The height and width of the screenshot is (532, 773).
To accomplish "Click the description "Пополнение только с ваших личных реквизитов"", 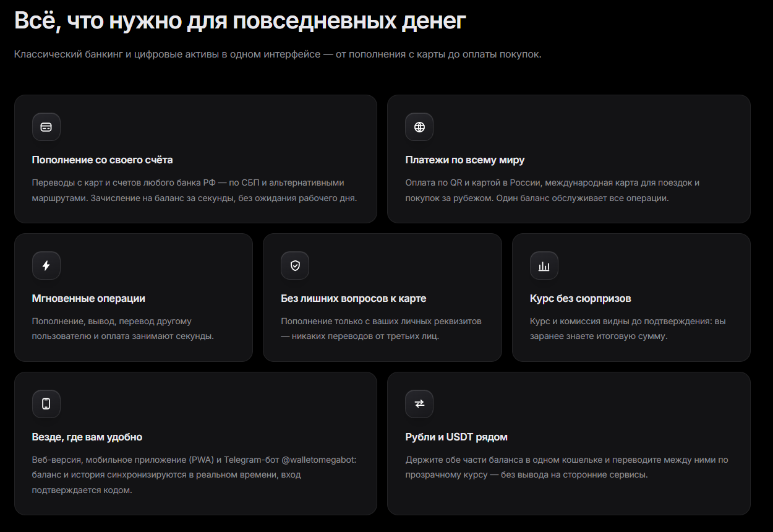I will tap(382, 329).
